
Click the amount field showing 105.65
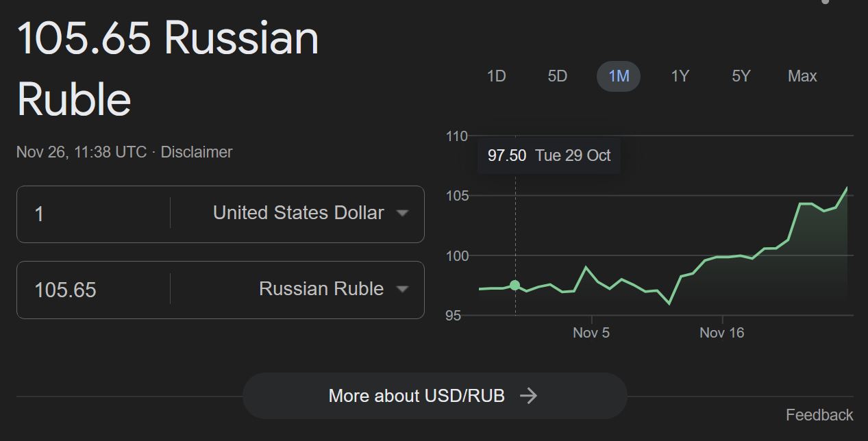click(94, 290)
